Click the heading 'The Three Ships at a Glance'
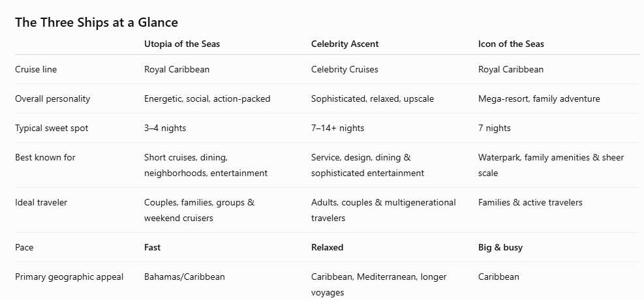 (97, 23)
